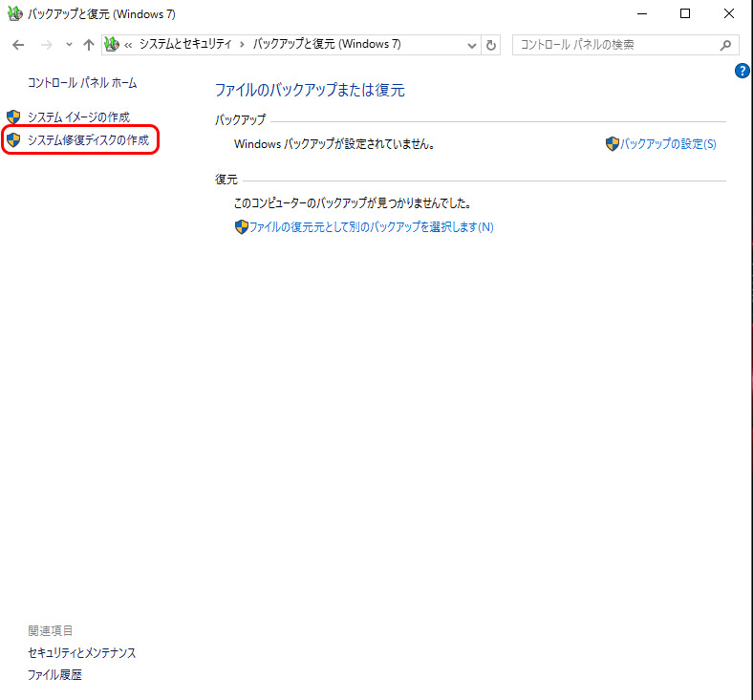This screenshot has width=753, height=700.
Task: Open help with the blue question icon
Action: (x=742, y=71)
